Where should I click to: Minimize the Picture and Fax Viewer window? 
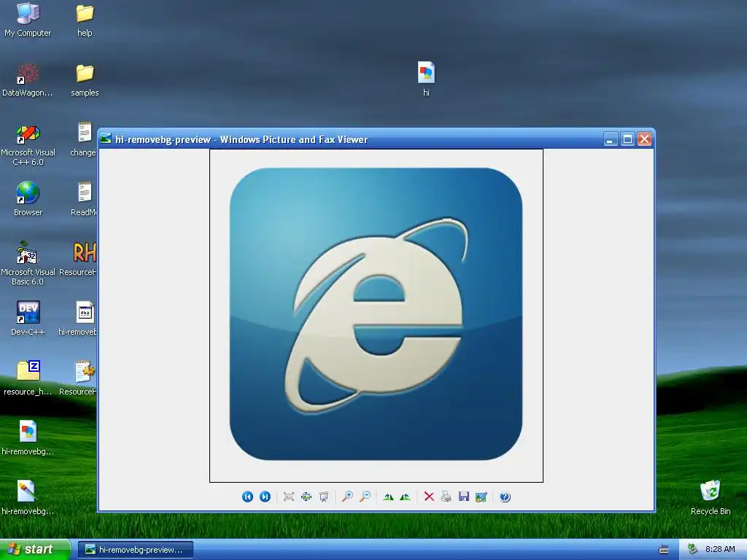pos(611,139)
